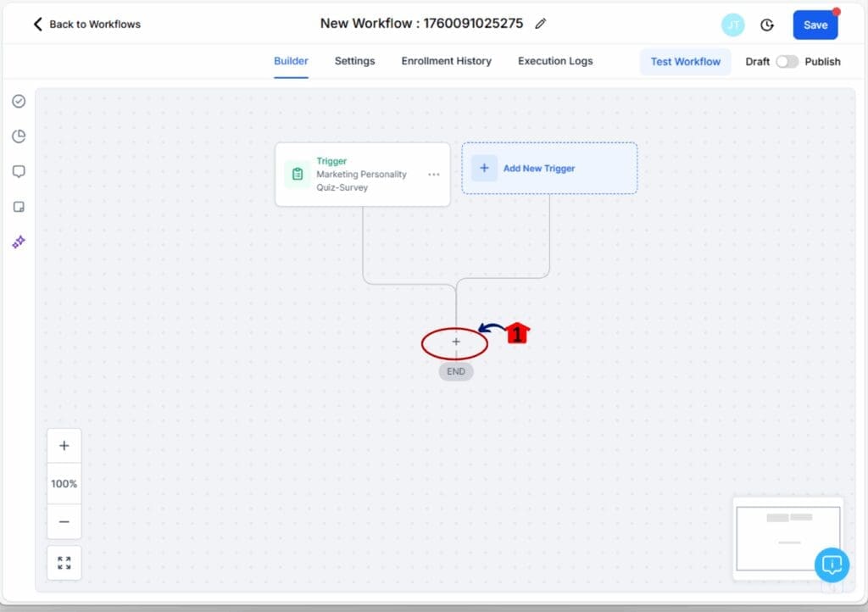The image size is (868, 612).
Task: Click the fit-to-screen expand icon
Action: [64, 563]
